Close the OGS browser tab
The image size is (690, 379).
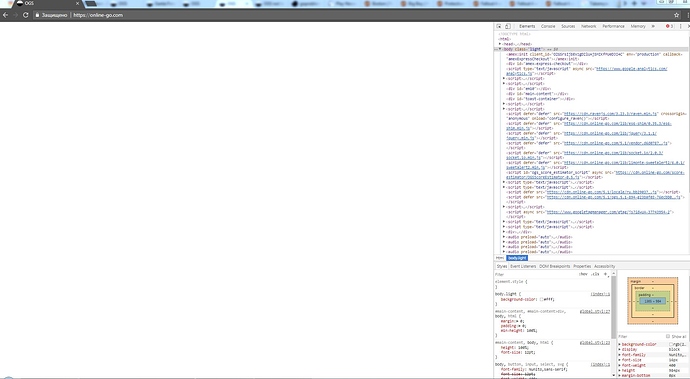(x=77, y=4)
